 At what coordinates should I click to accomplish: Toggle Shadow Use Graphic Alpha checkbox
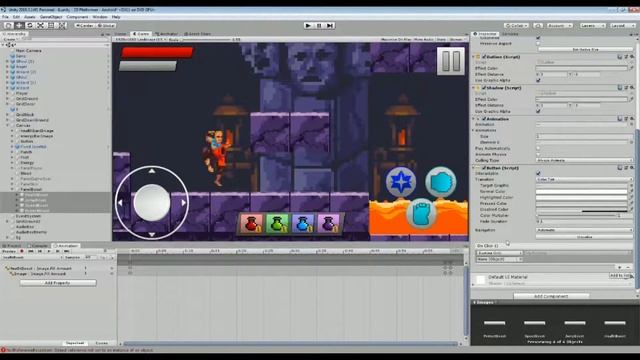coord(538,111)
